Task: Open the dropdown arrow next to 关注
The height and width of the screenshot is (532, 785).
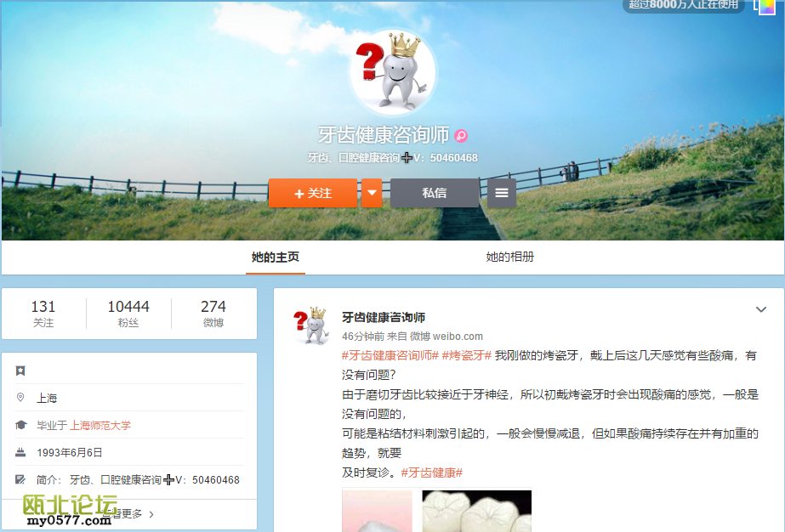Action: click(372, 193)
